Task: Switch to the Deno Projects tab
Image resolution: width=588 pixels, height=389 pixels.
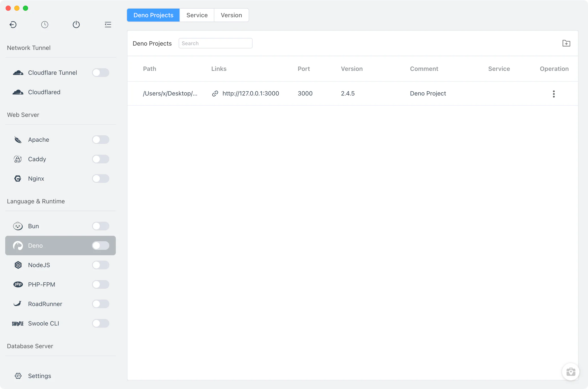Action: point(153,15)
